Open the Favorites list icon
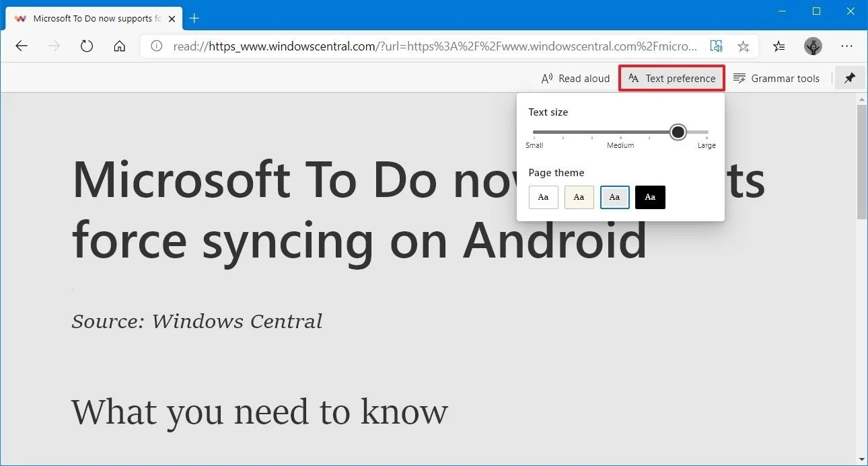The width and height of the screenshot is (868, 466). point(779,46)
